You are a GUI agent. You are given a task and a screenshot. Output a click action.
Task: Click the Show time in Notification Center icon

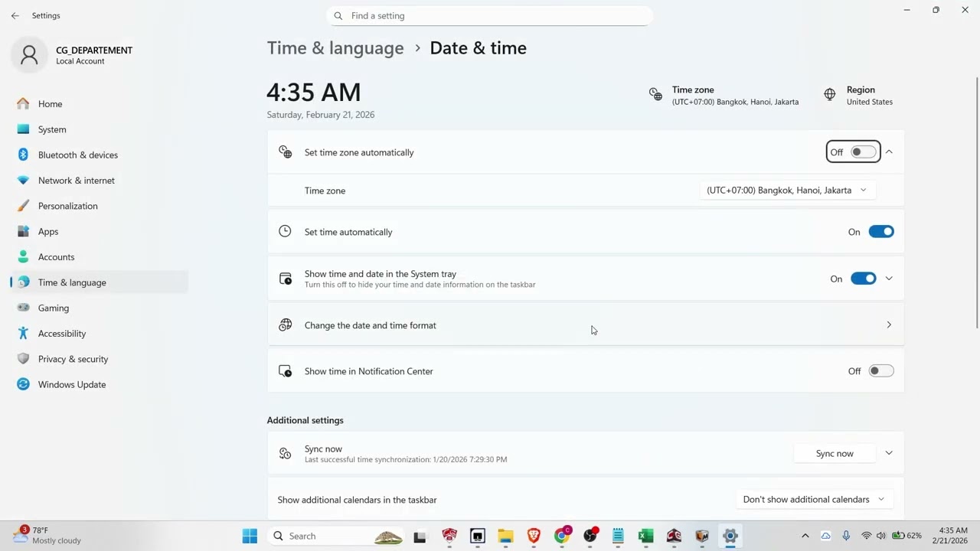(x=285, y=371)
